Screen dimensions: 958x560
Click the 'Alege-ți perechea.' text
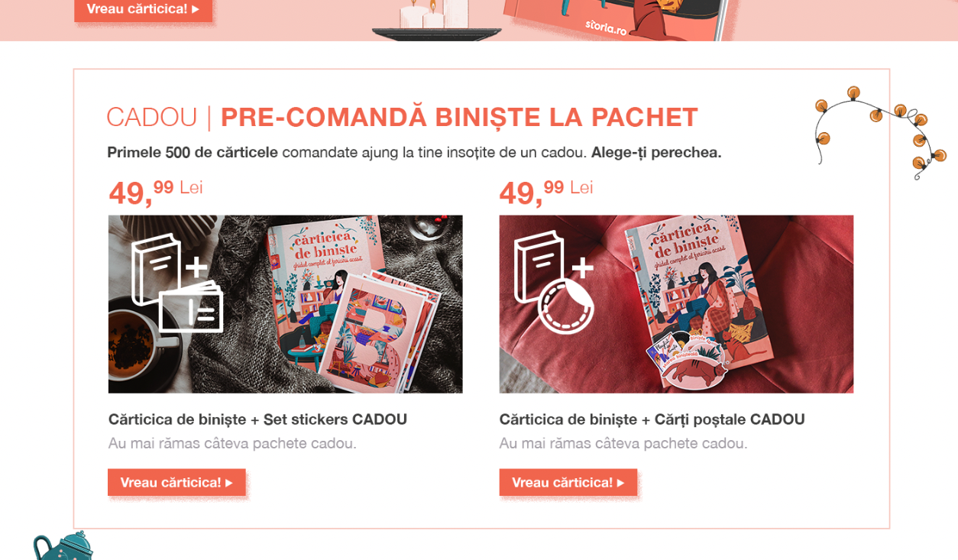656,153
